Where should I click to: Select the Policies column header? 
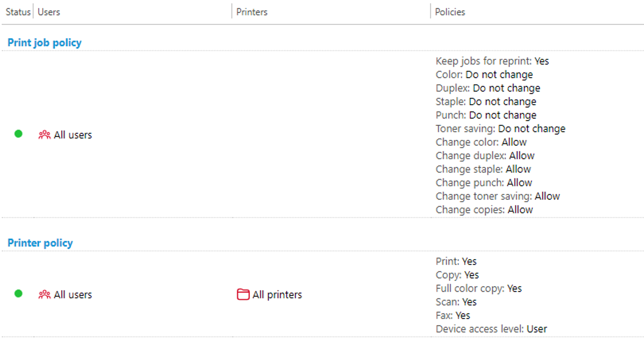pos(450,12)
